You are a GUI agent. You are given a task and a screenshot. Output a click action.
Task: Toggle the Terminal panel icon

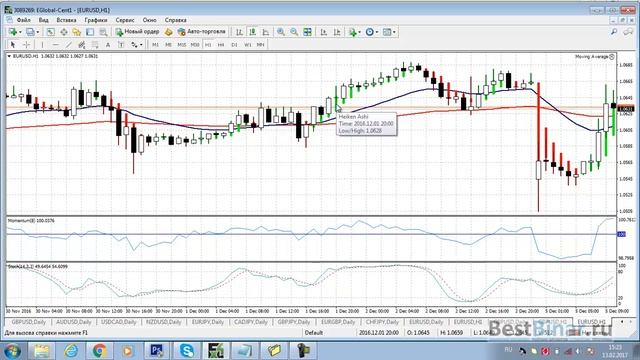tap(90, 32)
